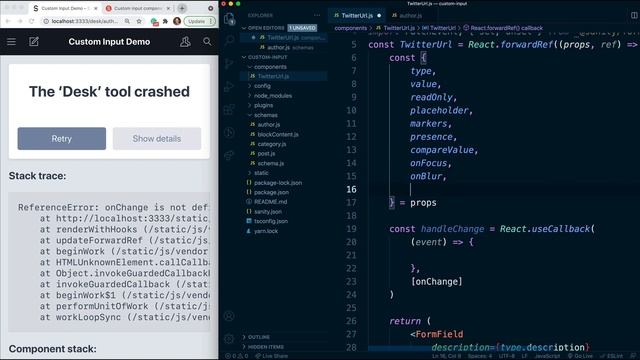
Task: Open VS Code Extensions view
Action: pyautogui.click(x=229, y=109)
